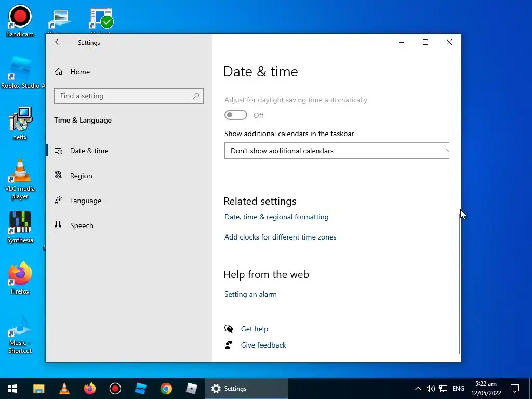Open the Action Center notifications icon
The height and width of the screenshot is (399, 532).
[515, 389]
